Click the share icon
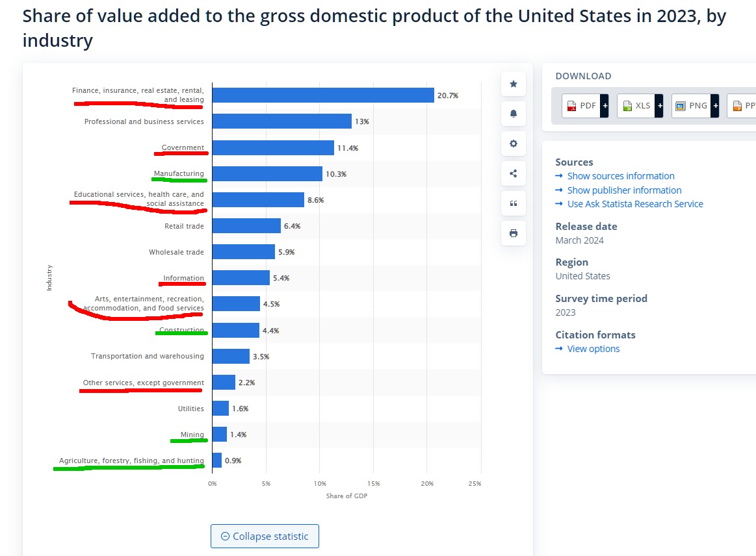Screen dimensions: 756x556 pyautogui.click(x=514, y=173)
